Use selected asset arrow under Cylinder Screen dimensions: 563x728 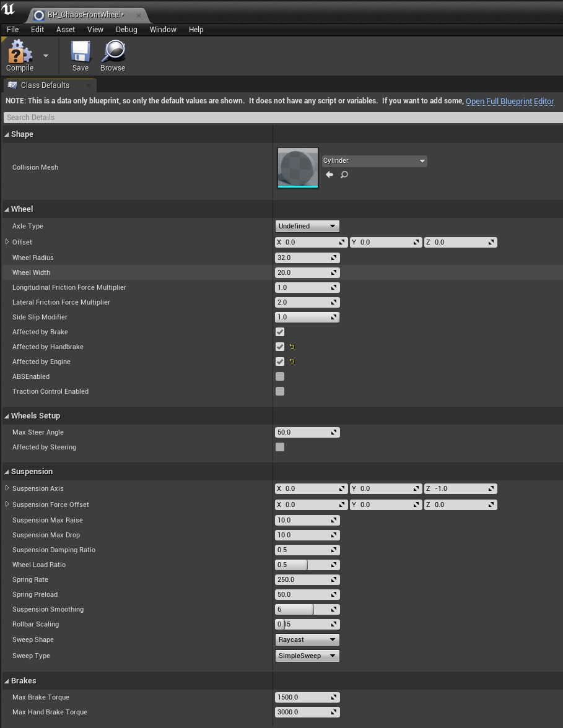pos(330,175)
